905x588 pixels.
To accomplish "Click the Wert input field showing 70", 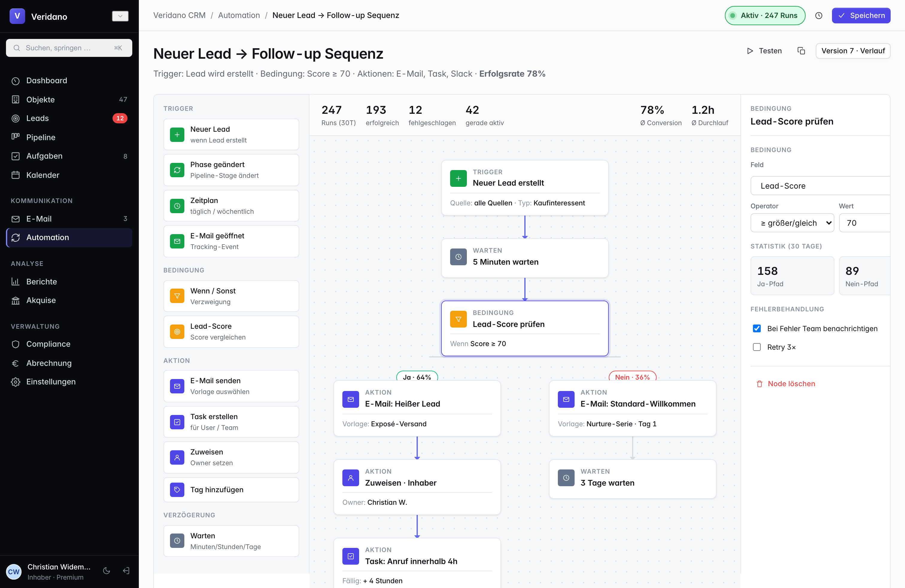I will point(864,223).
